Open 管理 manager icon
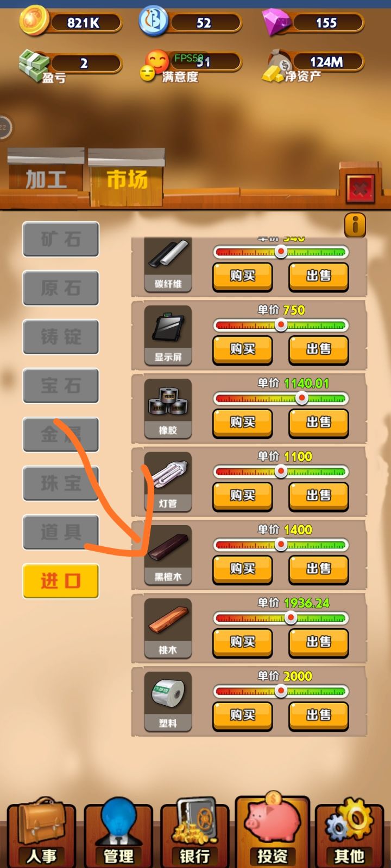The image size is (391, 868). coord(118,832)
